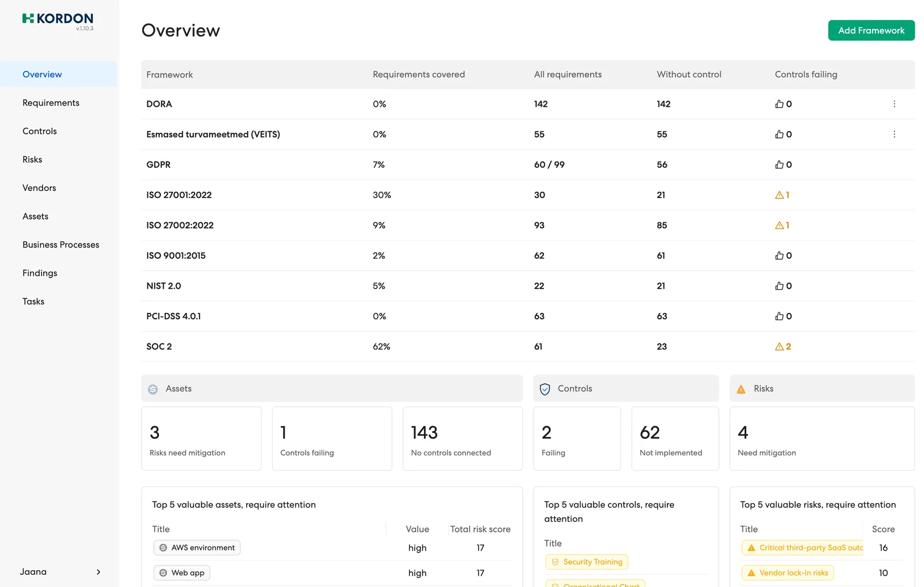Click the thumbs-up icon in the GDPR row
The height and width of the screenshot is (587, 924).
click(779, 164)
